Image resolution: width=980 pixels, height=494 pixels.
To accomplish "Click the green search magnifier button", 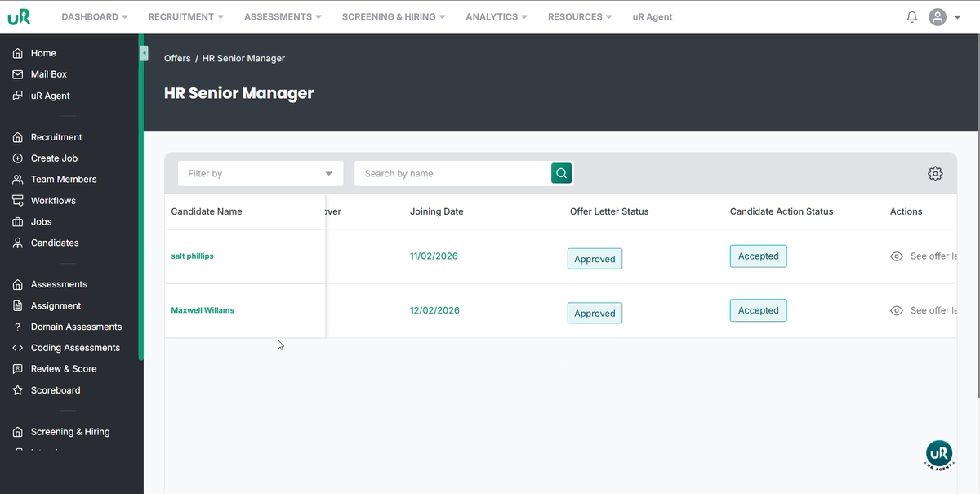I will (561, 173).
